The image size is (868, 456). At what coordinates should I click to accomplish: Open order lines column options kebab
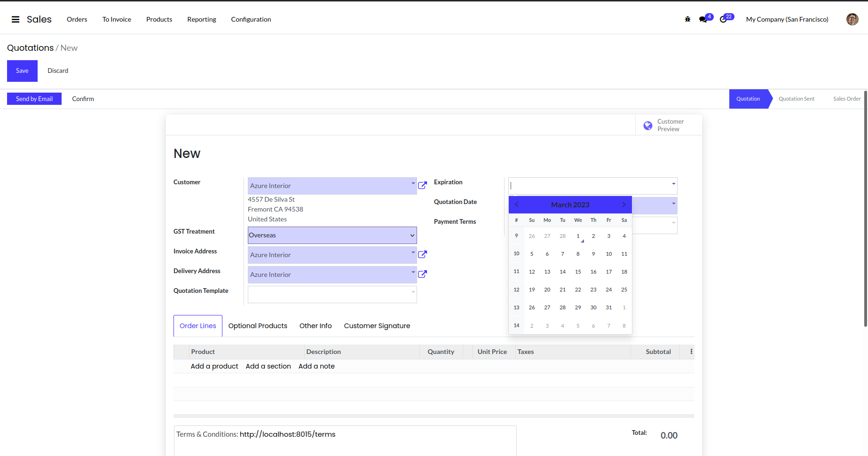(x=691, y=352)
